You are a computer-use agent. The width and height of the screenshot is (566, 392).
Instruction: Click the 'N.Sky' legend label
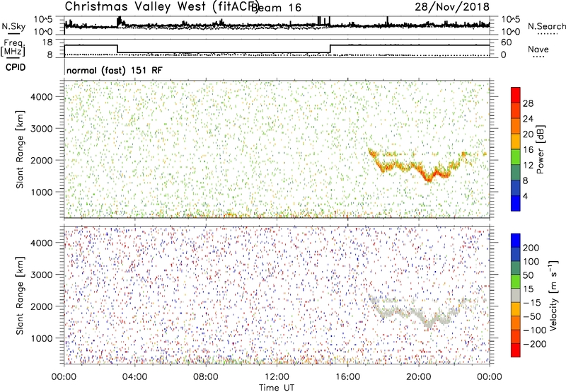pos(13,26)
